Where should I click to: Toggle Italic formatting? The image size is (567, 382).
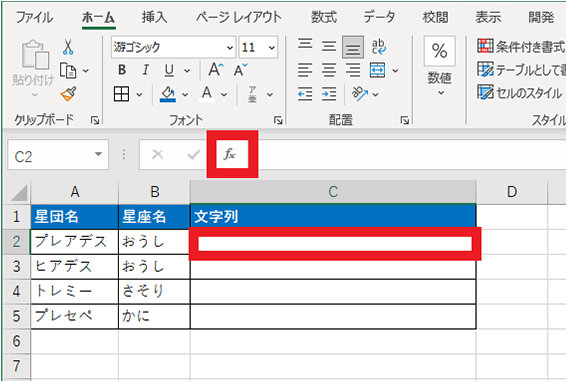click(145, 70)
